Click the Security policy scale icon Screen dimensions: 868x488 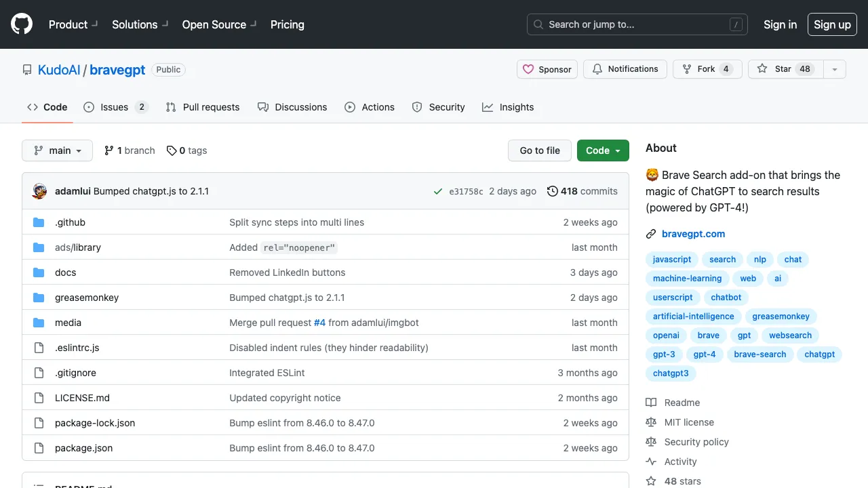[x=651, y=442]
